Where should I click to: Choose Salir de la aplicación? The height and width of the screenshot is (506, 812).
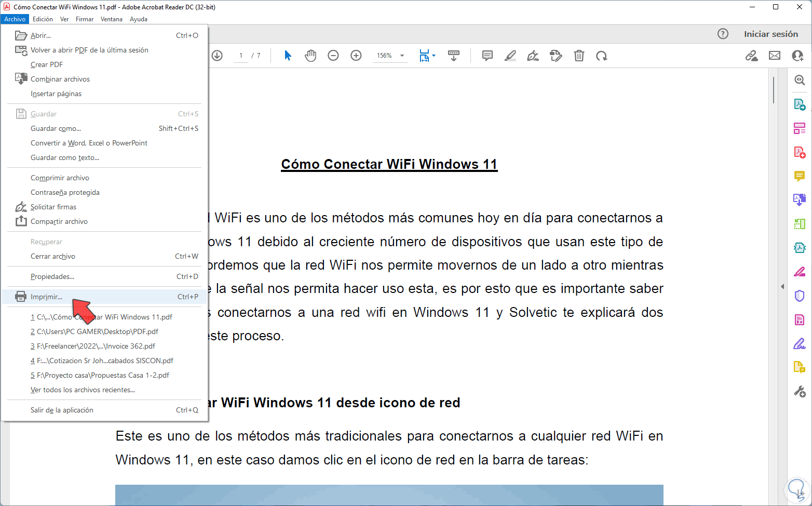(104, 410)
